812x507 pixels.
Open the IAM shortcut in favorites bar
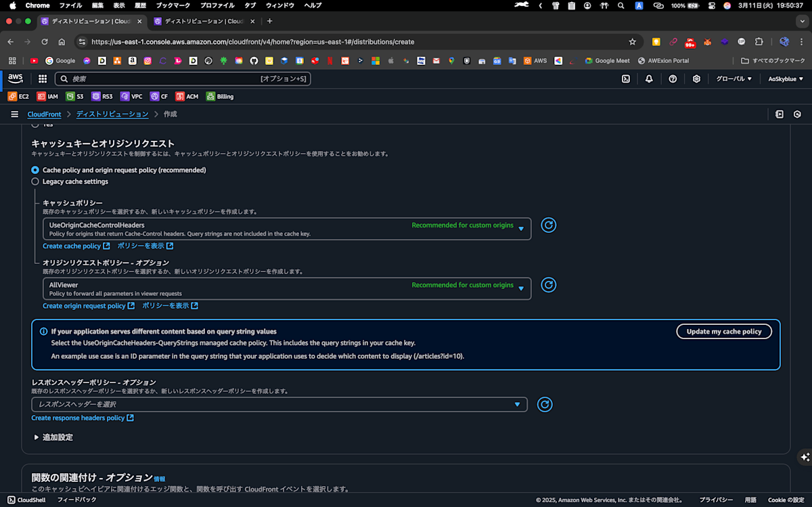47,96
